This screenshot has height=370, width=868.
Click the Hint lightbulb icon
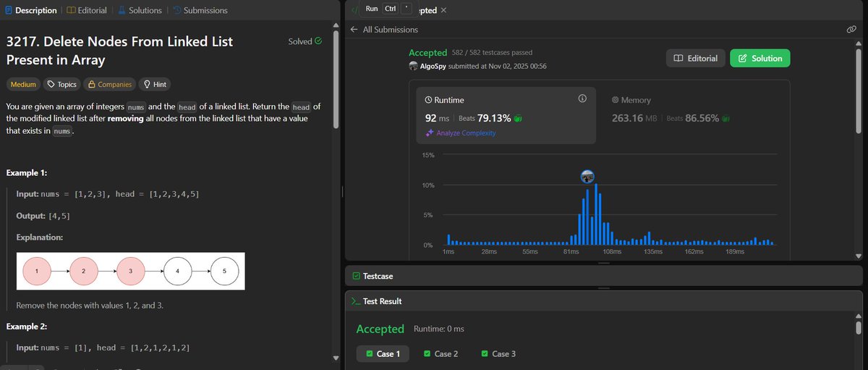coord(146,84)
